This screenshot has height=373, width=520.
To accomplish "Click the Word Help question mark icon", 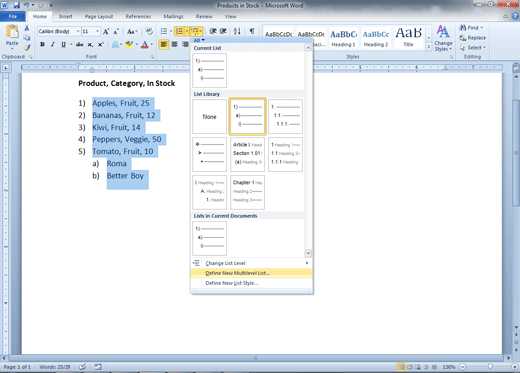I will point(515,16).
